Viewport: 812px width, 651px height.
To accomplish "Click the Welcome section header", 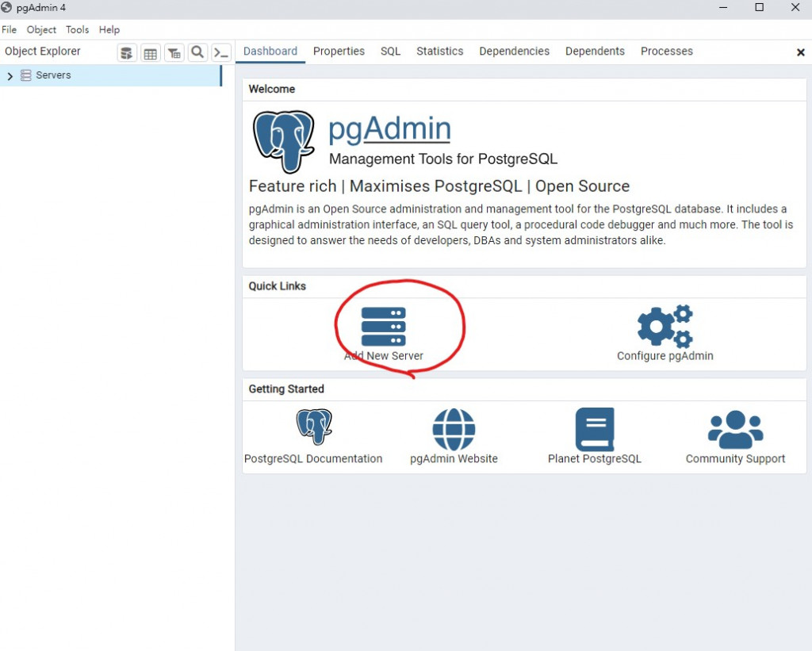I will 272,89.
